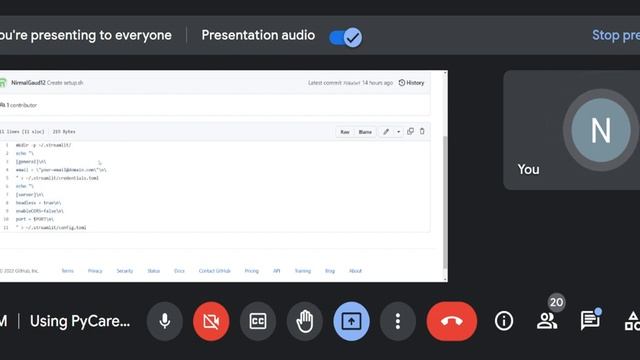The image size is (640, 360).
Task: Click the Blog footer link
Action: click(x=330, y=271)
